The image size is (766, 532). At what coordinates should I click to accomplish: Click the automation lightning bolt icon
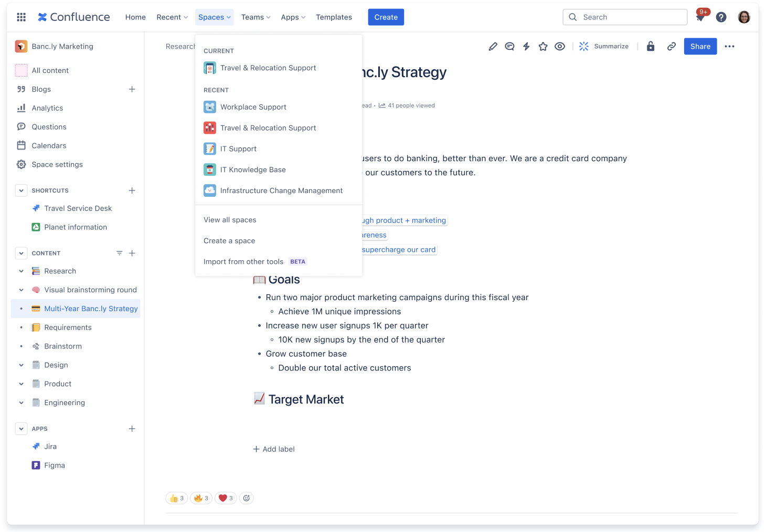point(526,46)
